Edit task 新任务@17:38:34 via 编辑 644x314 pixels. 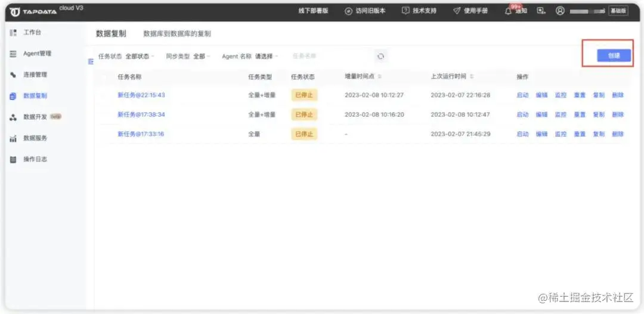pos(541,114)
